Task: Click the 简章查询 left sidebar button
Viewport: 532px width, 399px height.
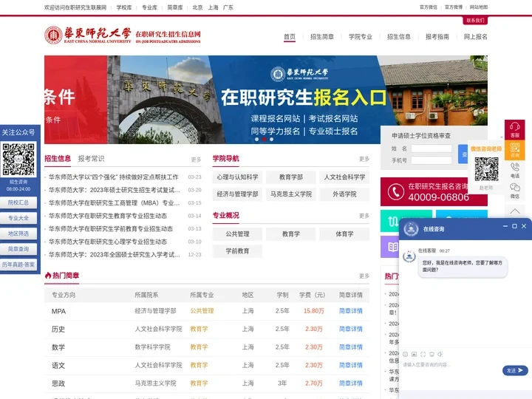Action: 18,249
